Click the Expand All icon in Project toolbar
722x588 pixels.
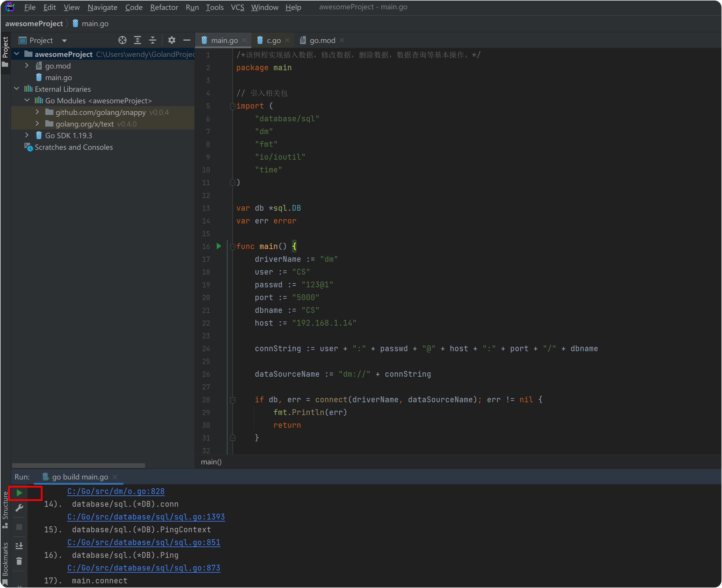[x=138, y=40]
